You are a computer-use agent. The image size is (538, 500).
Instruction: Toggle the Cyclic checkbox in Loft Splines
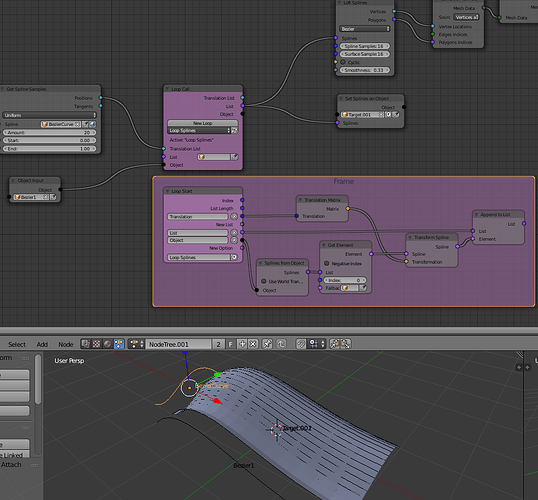coord(342,62)
